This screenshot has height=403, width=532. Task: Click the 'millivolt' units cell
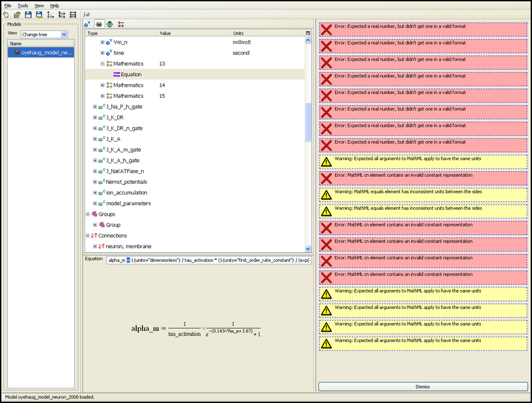pos(242,42)
